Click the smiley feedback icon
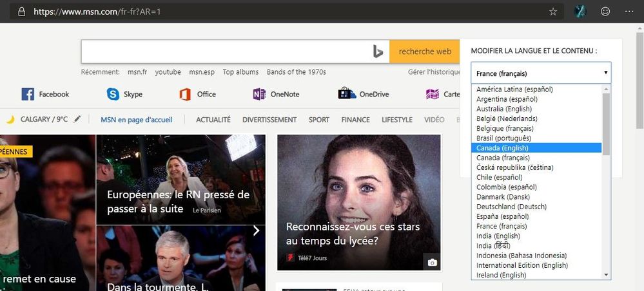This screenshot has height=291, width=644. tap(605, 12)
